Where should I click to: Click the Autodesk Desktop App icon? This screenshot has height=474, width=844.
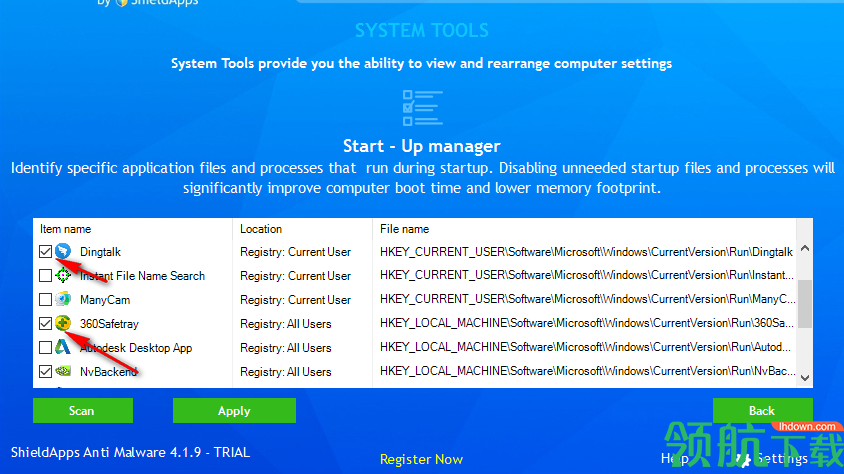click(63, 347)
